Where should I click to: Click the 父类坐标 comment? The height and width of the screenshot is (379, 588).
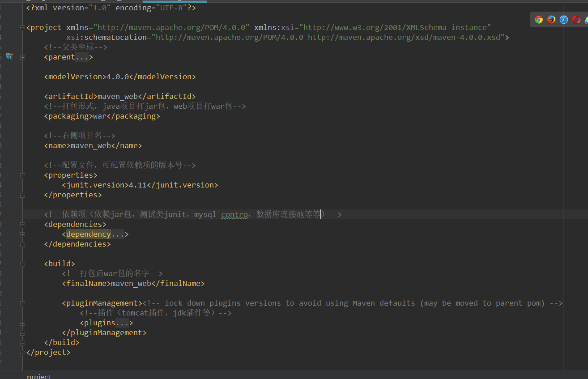(76, 47)
